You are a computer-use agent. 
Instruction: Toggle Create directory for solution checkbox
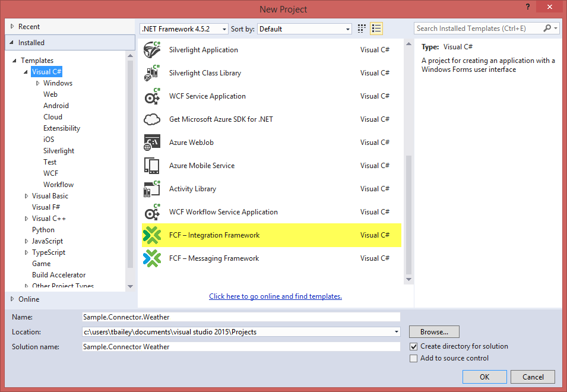tap(413, 346)
